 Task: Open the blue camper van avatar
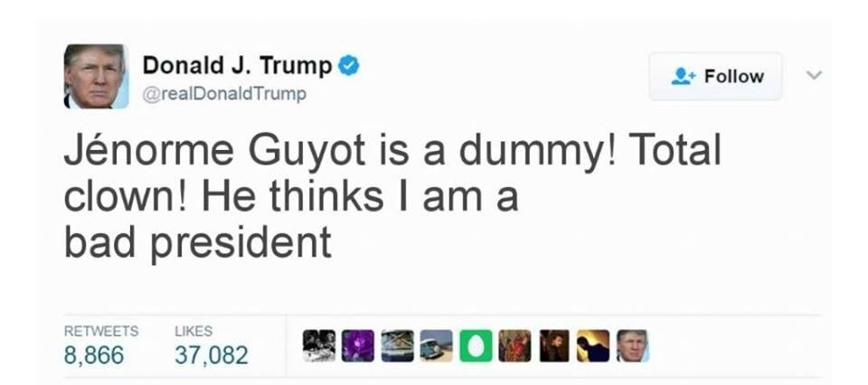(436, 346)
